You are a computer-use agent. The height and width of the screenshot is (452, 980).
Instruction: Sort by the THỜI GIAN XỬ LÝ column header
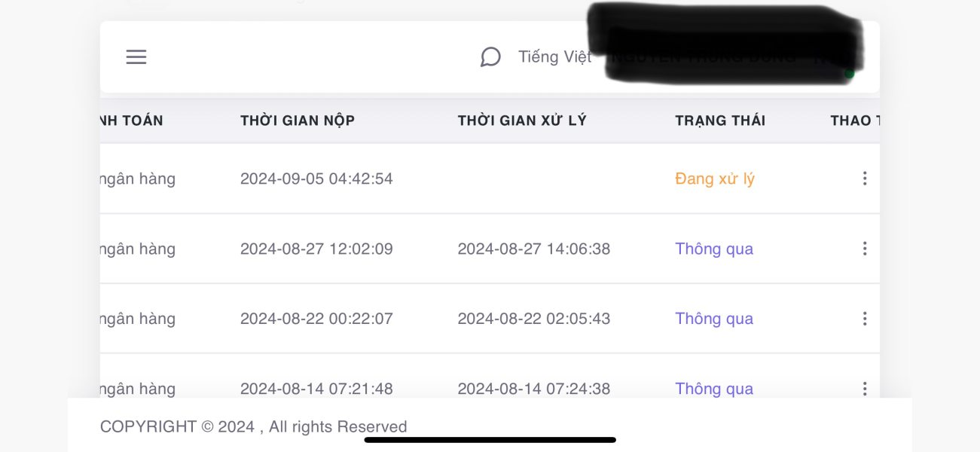click(x=522, y=121)
